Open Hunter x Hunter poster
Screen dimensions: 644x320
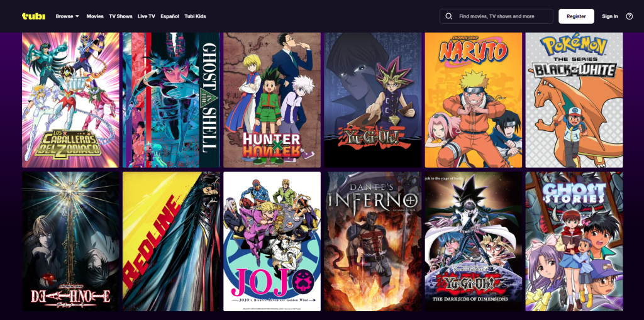point(272,100)
